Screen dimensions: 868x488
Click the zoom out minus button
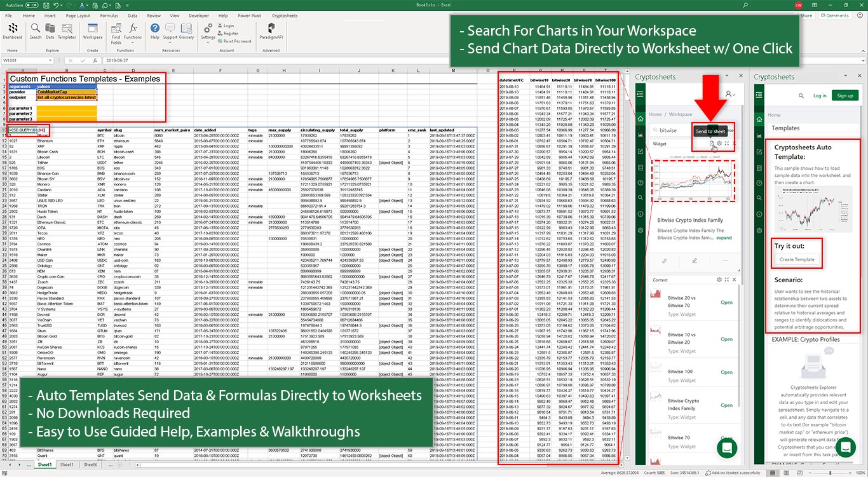(x=811, y=473)
